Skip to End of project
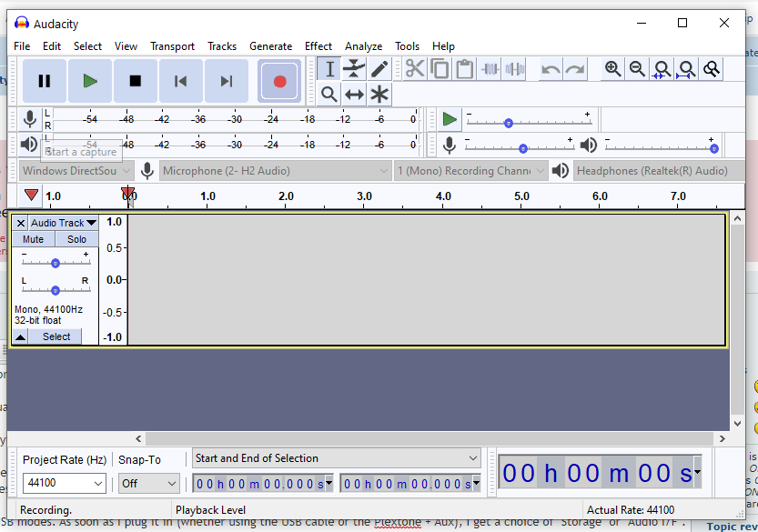The image size is (758, 532). (x=227, y=81)
